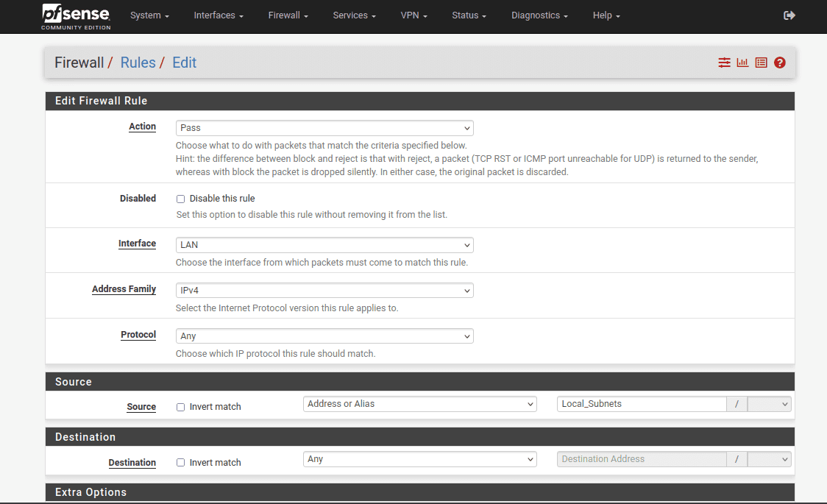Enable the Disable this rule checkbox
Screen dimensions: 827x504
(x=181, y=199)
